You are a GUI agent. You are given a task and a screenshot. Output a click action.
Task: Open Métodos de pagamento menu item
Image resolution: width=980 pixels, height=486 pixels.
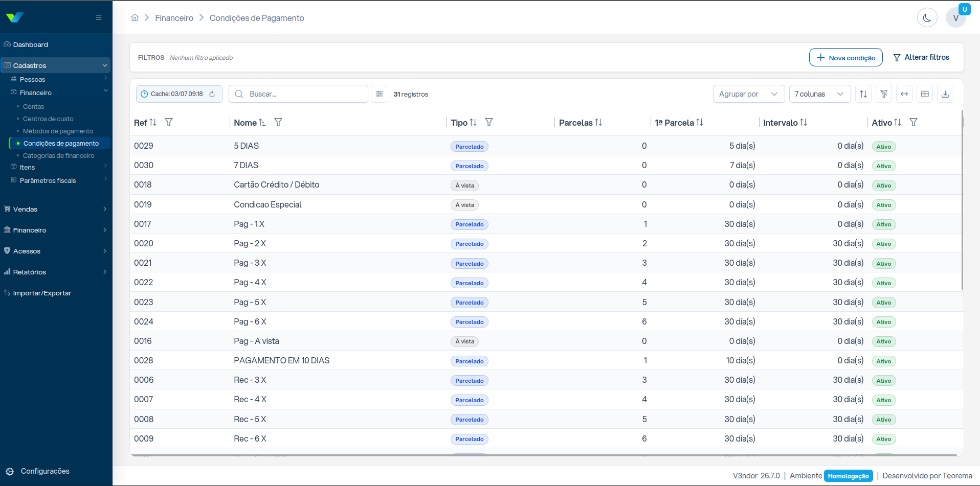click(x=58, y=131)
